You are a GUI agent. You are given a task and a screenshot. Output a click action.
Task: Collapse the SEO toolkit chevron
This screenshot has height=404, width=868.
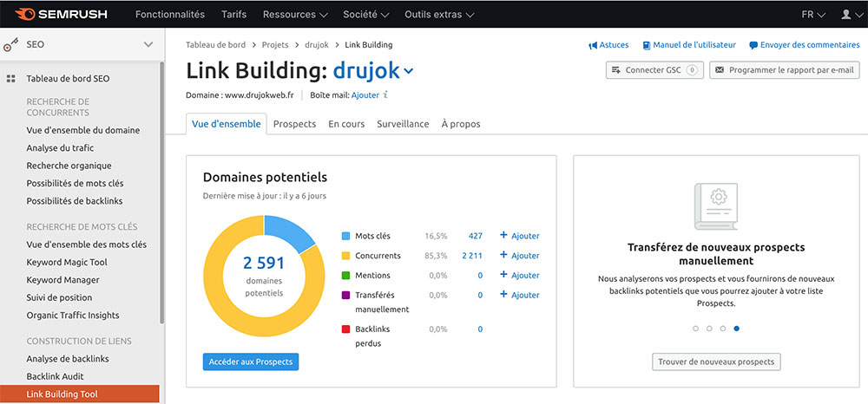tap(148, 44)
